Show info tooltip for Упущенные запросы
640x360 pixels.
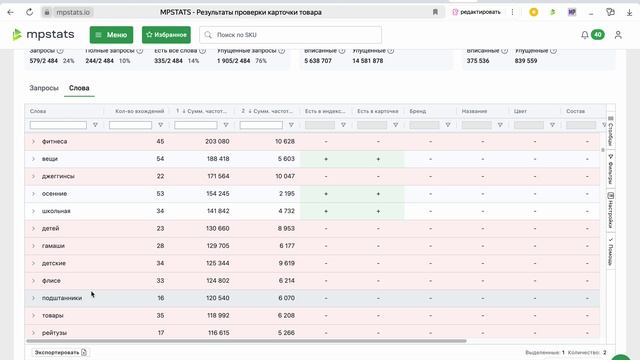click(x=281, y=51)
